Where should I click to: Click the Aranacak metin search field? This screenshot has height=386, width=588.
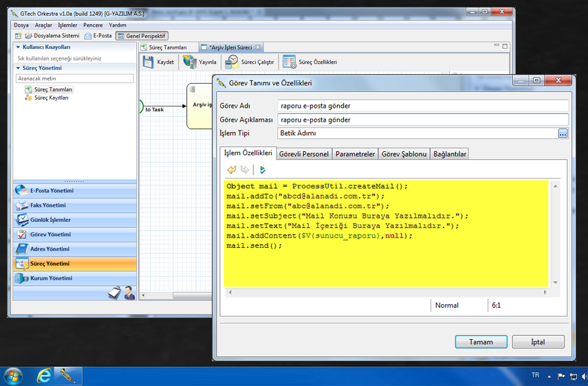[75, 78]
